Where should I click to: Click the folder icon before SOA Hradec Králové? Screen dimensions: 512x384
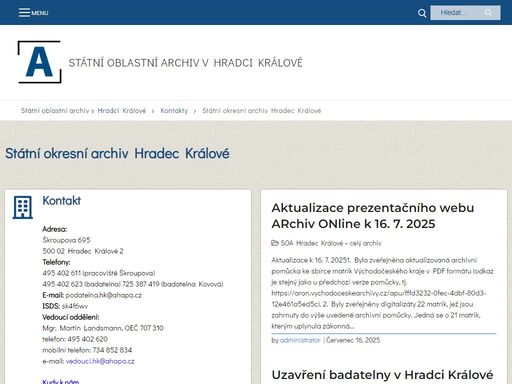275,243
